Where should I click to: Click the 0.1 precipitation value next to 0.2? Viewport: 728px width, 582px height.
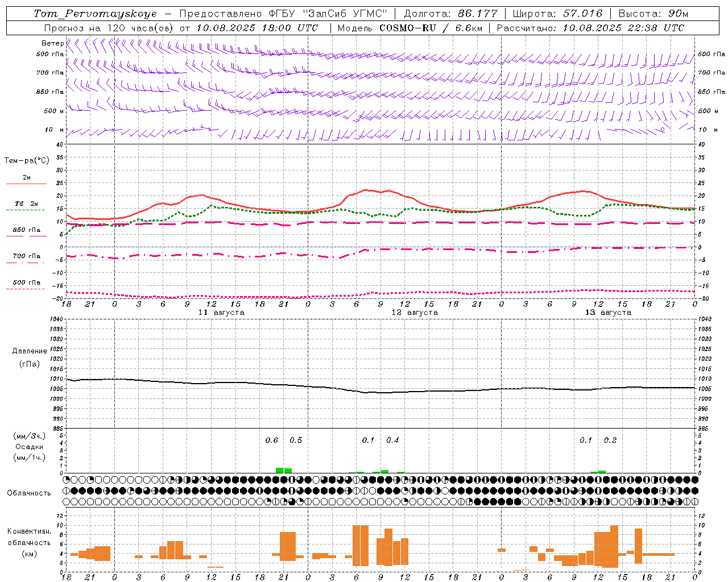click(586, 440)
